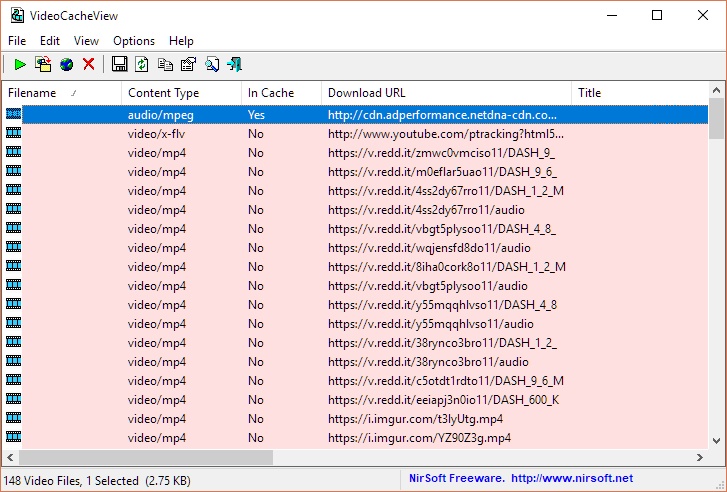Click the horizontal scrollbar right arrow
The width and height of the screenshot is (727, 492).
pyautogui.click(x=700, y=458)
